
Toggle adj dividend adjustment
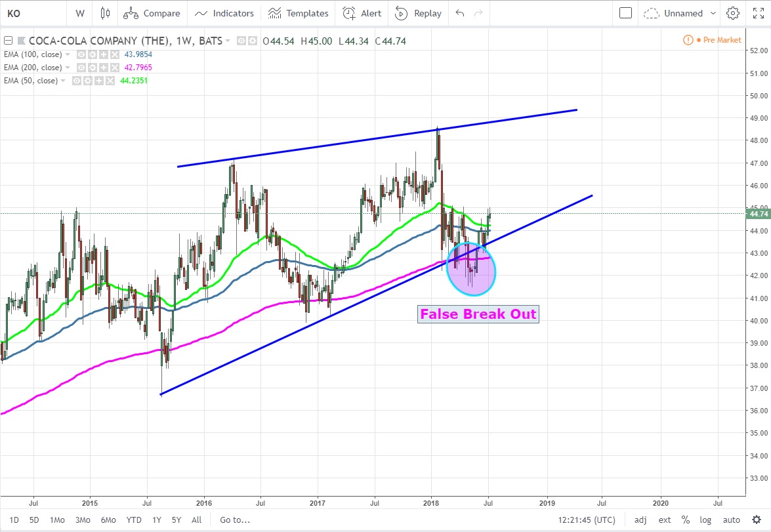click(640, 520)
